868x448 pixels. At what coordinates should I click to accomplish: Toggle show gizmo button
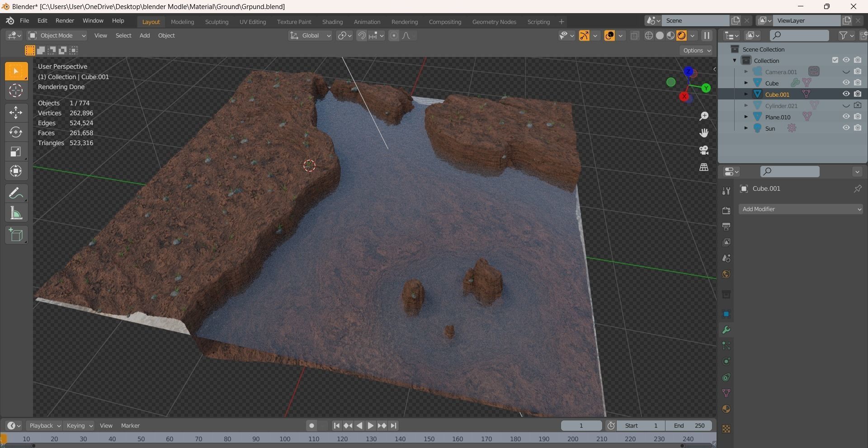(x=584, y=36)
